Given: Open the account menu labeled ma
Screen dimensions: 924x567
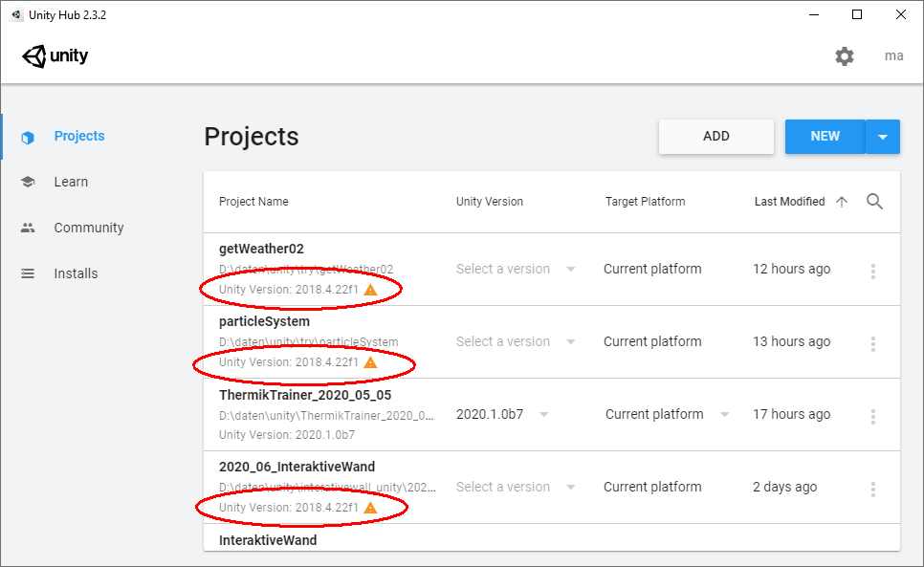Looking at the screenshot, I should tap(894, 55).
